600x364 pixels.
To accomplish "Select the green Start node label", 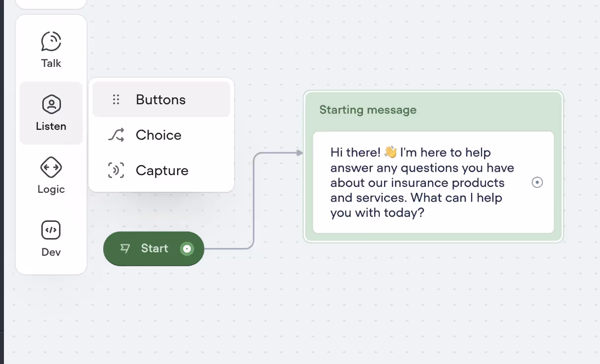I will click(154, 248).
